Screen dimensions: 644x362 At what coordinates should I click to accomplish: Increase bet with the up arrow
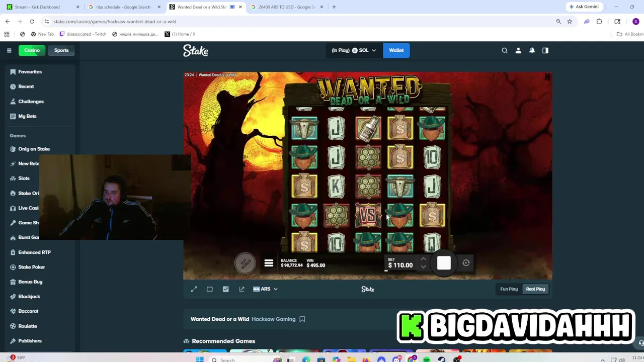(x=423, y=259)
